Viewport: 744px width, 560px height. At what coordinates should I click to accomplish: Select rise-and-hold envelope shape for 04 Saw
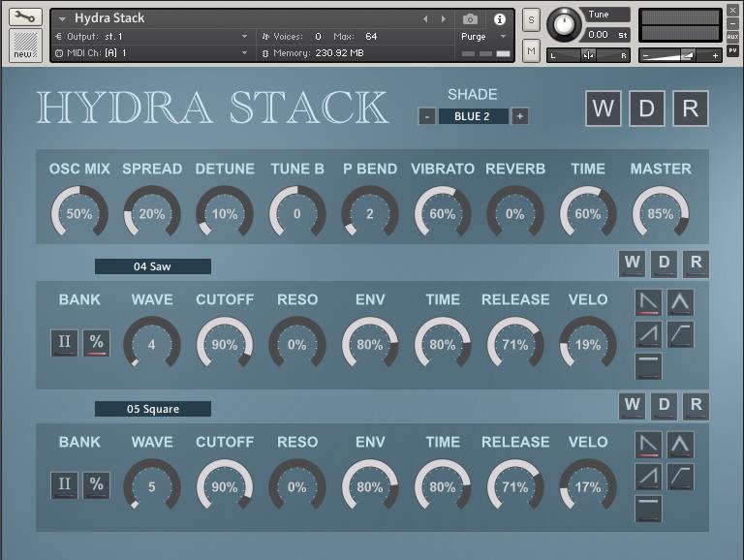click(680, 334)
